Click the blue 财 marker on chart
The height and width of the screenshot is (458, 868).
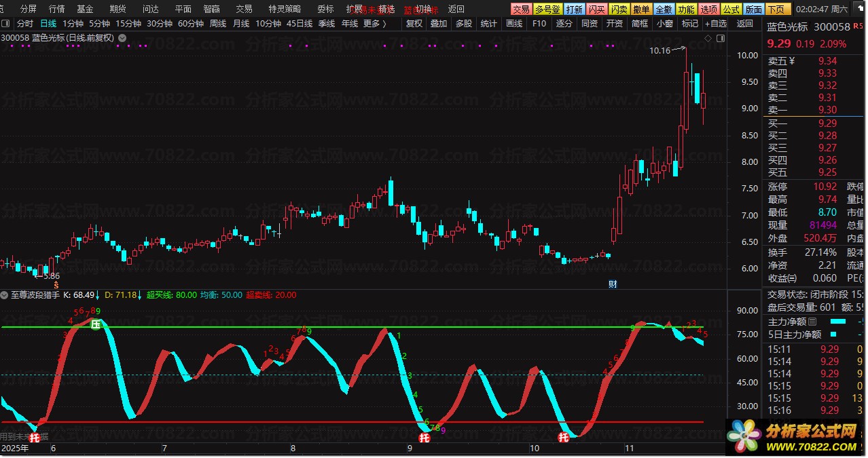click(x=613, y=284)
